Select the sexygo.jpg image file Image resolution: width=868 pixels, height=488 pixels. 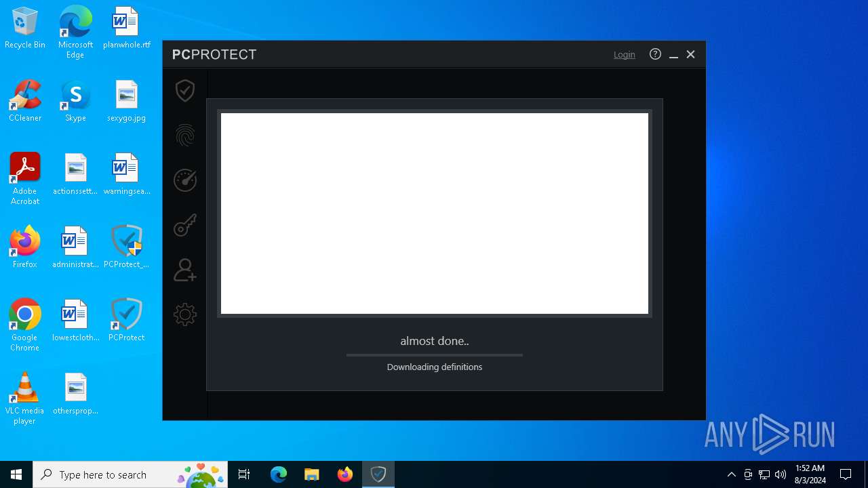pyautogui.click(x=127, y=101)
